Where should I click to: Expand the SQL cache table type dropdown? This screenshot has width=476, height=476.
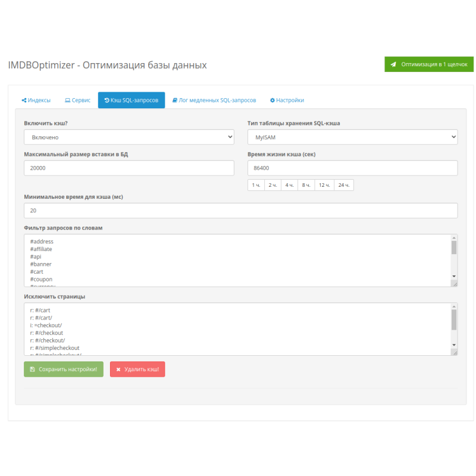pyautogui.click(x=352, y=137)
